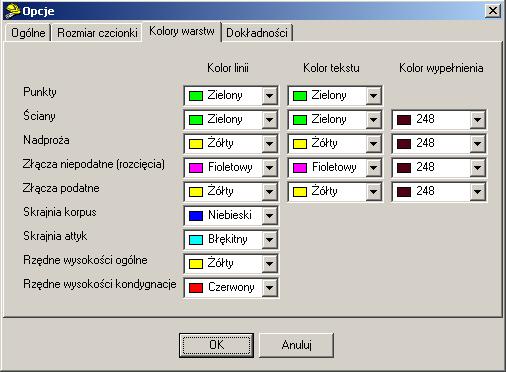Click the yellow swatch in Nadproża line color
This screenshot has width=506, height=372.
(x=196, y=144)
